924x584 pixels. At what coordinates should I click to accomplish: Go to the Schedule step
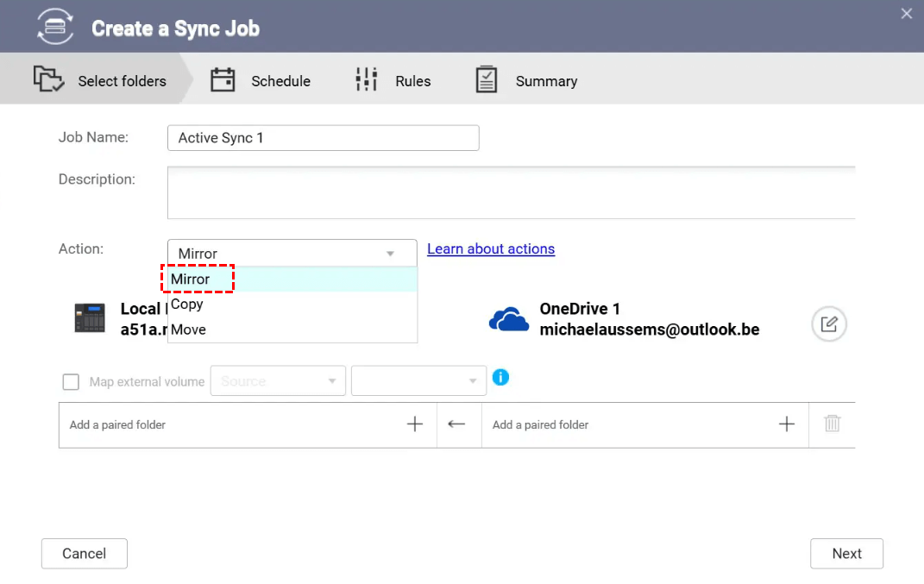[261, 81]
